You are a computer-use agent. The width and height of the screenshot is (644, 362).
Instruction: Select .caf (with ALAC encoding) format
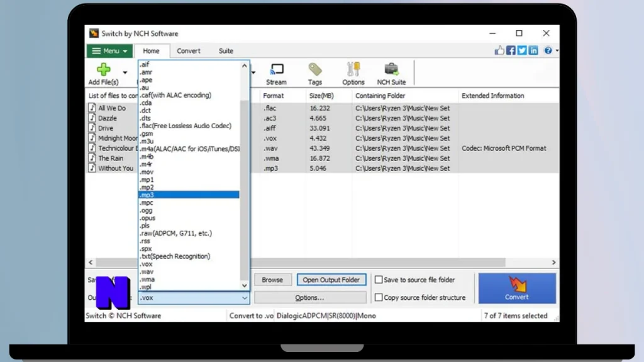[189, 95]
